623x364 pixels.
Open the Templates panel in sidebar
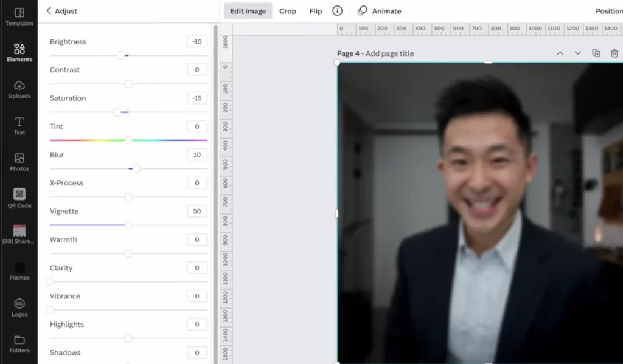point(19,16)
